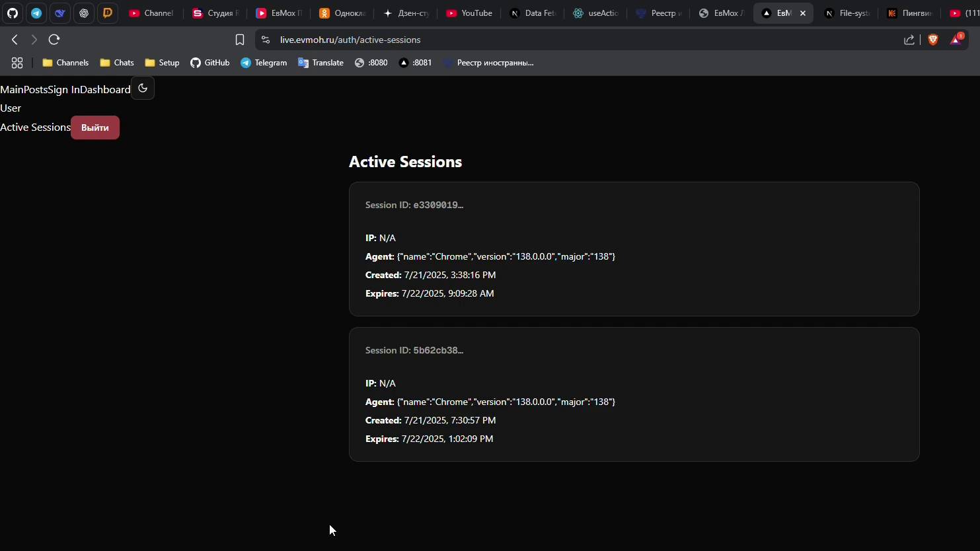The image size is (980, 551).
Task: Share this page using the share icon
Action: tap(909, 40)
